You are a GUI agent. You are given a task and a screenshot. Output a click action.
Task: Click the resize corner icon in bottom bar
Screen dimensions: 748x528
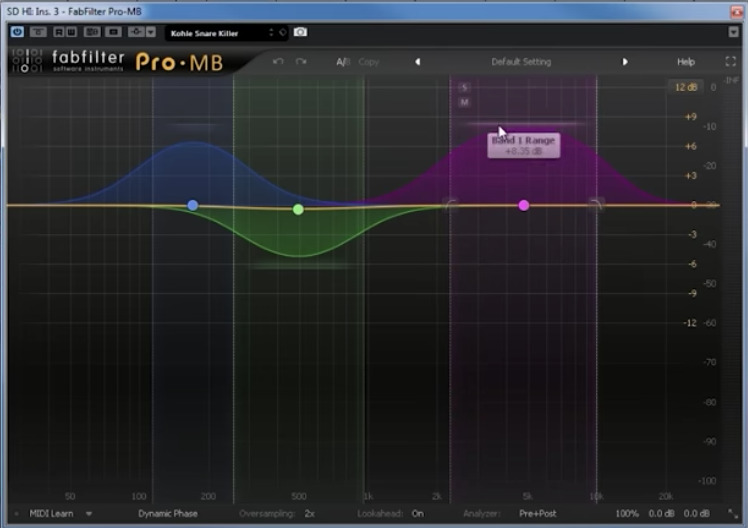coord(732,514)
